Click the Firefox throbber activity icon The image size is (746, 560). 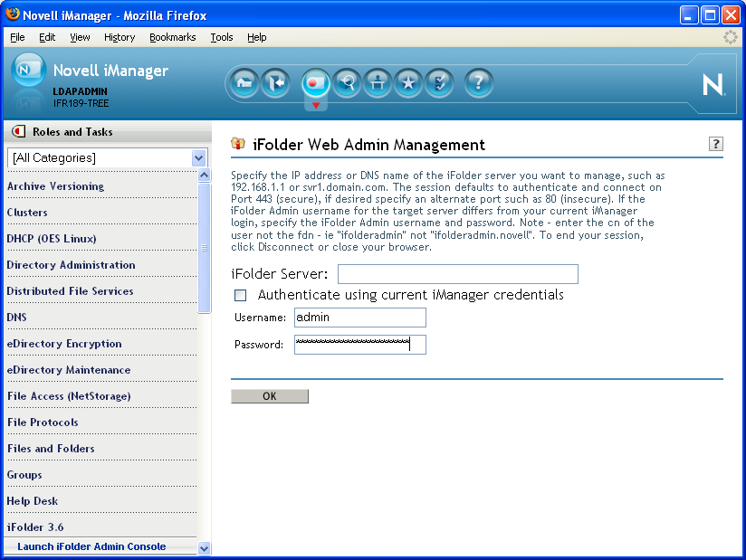tap(730, 37)
